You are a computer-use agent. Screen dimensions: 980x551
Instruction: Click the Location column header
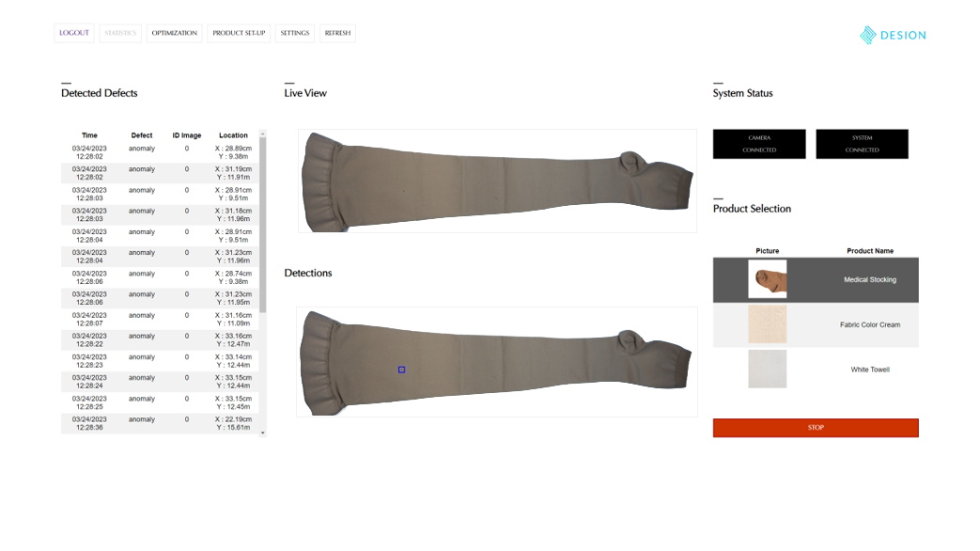[233, 135]
